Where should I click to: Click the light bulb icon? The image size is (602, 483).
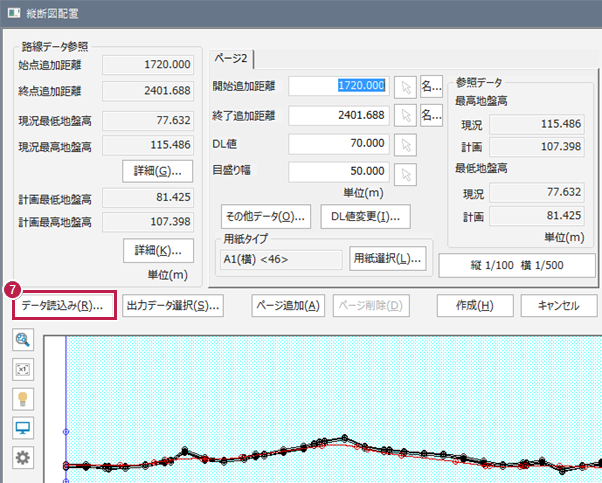click(x=22, y=399)
